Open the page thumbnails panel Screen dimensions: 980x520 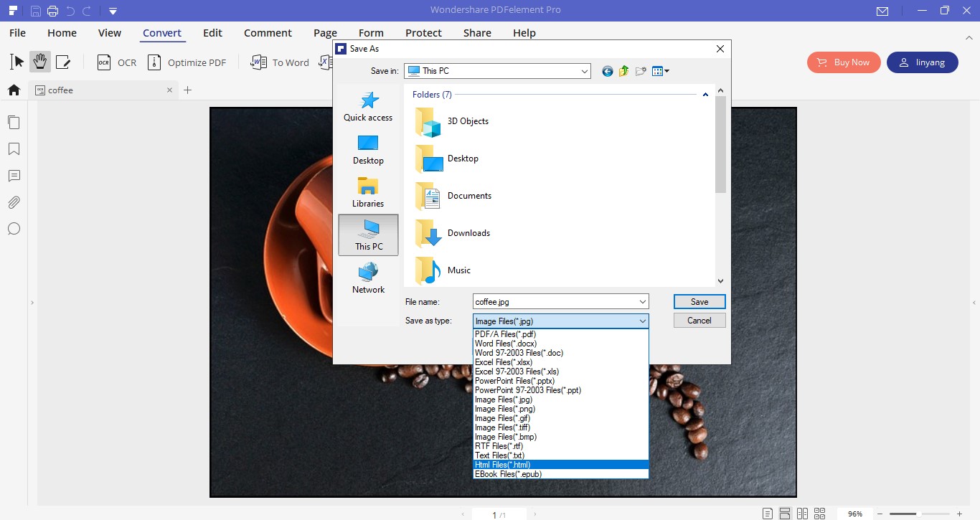[14, 122]
